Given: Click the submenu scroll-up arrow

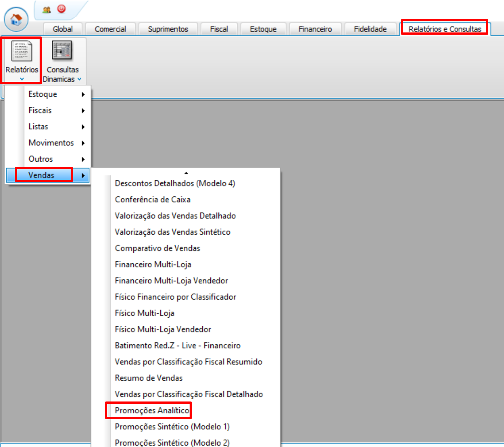Looking at the screenshot, I should tap(186, 173).
